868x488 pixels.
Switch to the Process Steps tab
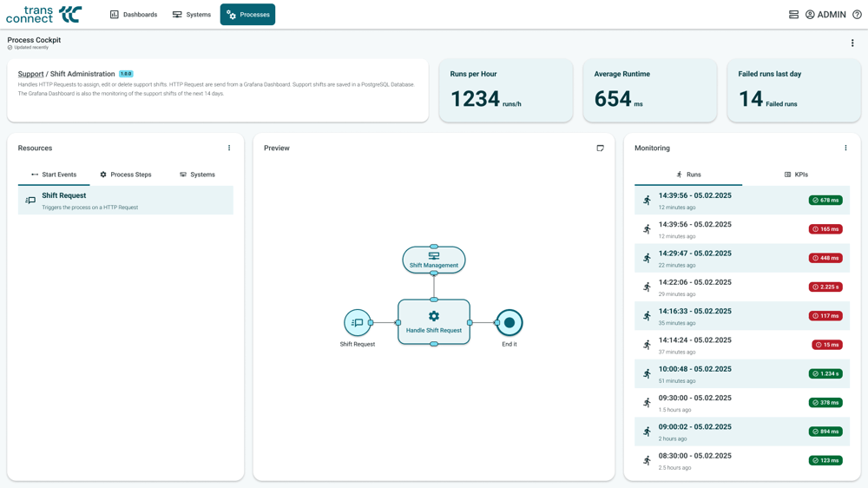pos(126,175)
